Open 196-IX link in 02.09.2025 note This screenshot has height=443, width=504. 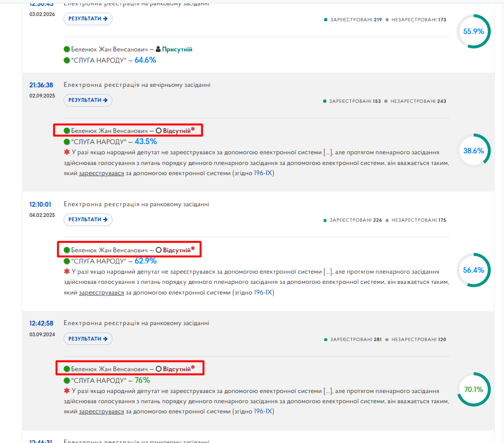[x=263, y=173]
